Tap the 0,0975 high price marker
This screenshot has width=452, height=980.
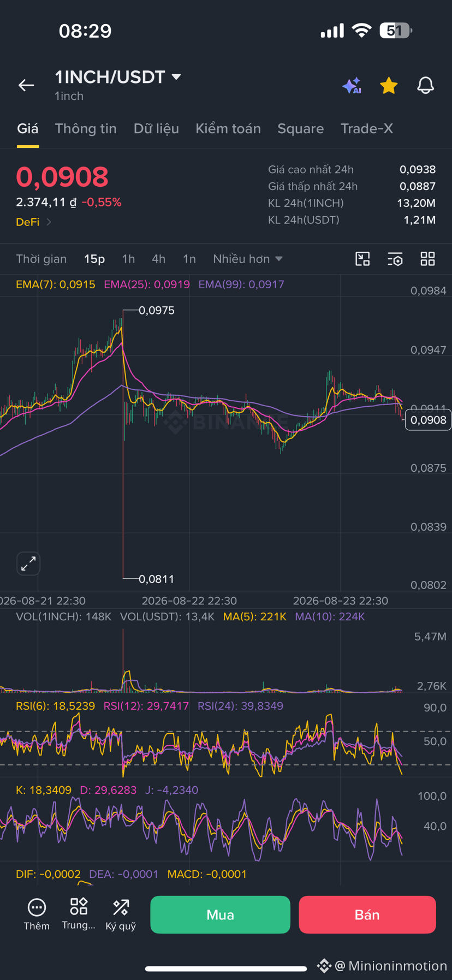[157, 310]
